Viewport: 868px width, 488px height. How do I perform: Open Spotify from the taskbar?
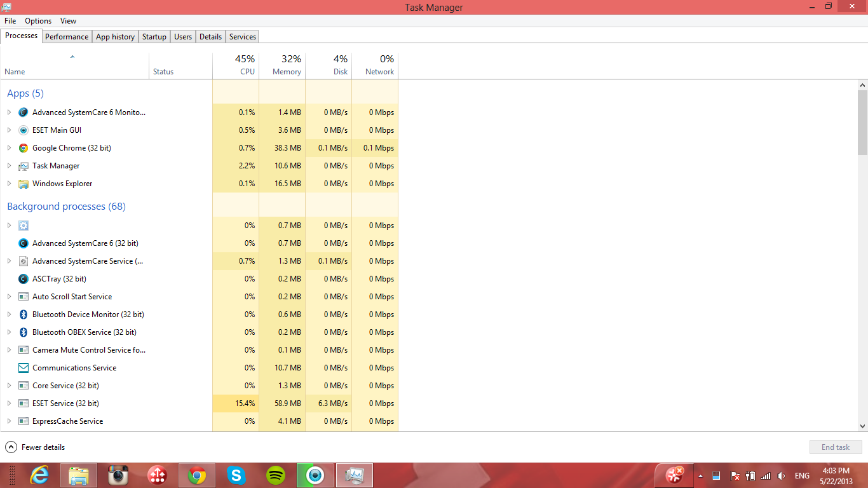[x=276, y=475]
